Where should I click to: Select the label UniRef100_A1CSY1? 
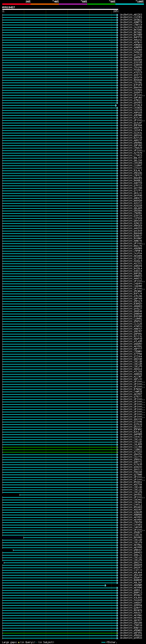point(131,263)
